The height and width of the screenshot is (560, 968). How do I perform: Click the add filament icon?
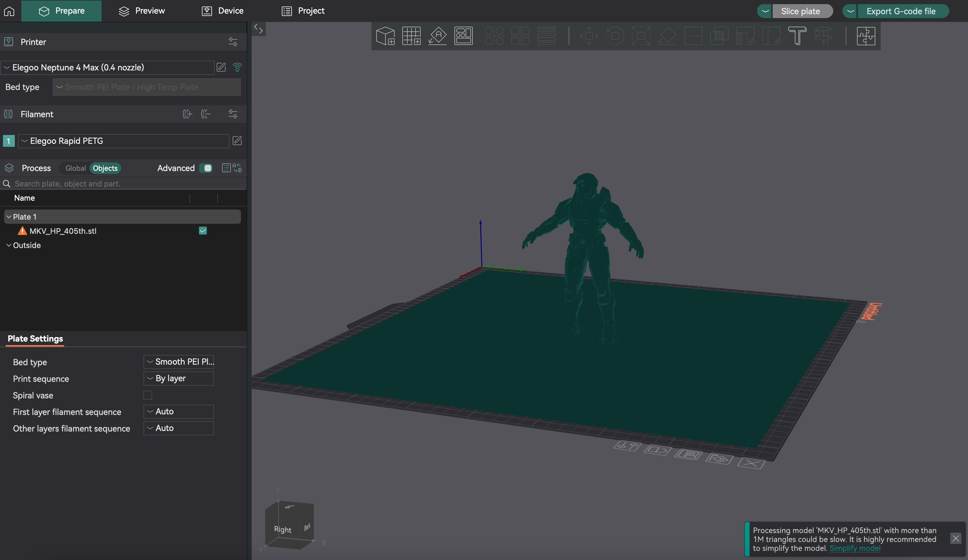point(187,114)
